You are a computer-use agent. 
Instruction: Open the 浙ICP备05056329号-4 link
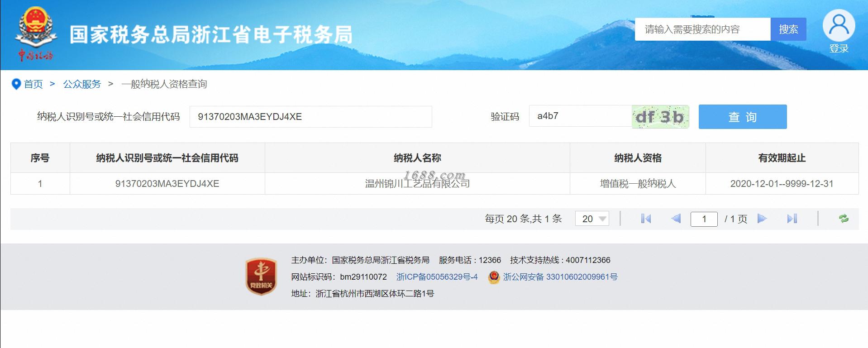tap(437, 277)
